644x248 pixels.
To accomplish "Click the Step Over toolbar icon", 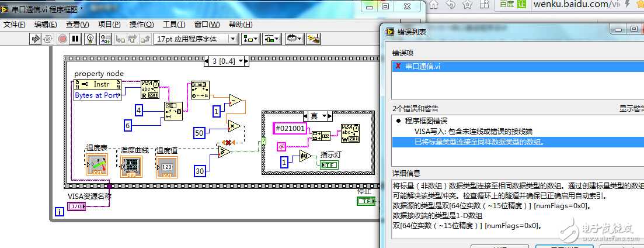I will (133, 39).
